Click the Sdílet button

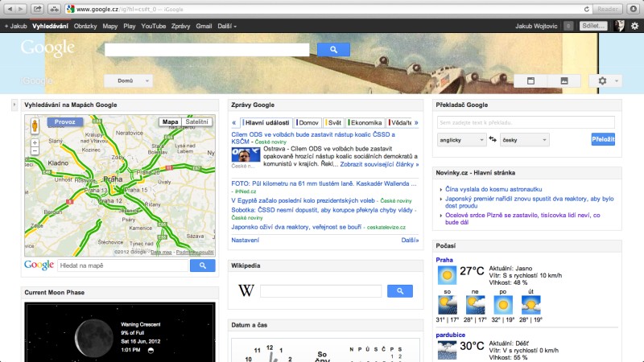593,26
